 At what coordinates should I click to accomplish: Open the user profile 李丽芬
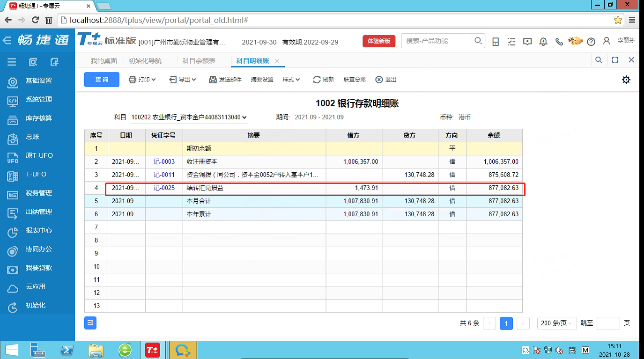pyautogui.click(x=619, y=41)
